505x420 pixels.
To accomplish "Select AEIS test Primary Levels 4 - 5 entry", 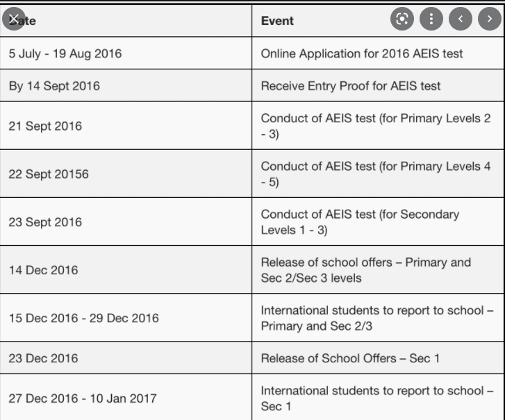I will tap(376, 174).
